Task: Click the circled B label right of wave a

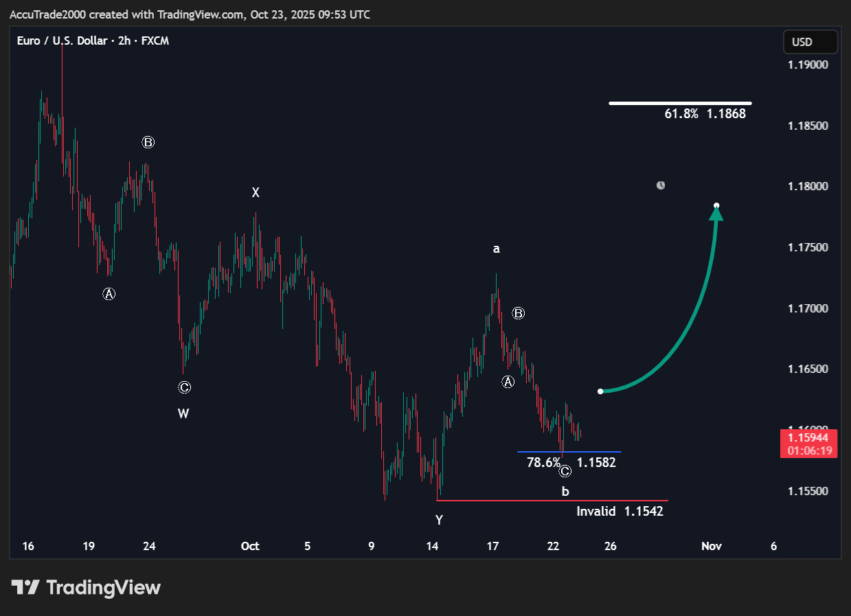Action: (x=519, y=314)
